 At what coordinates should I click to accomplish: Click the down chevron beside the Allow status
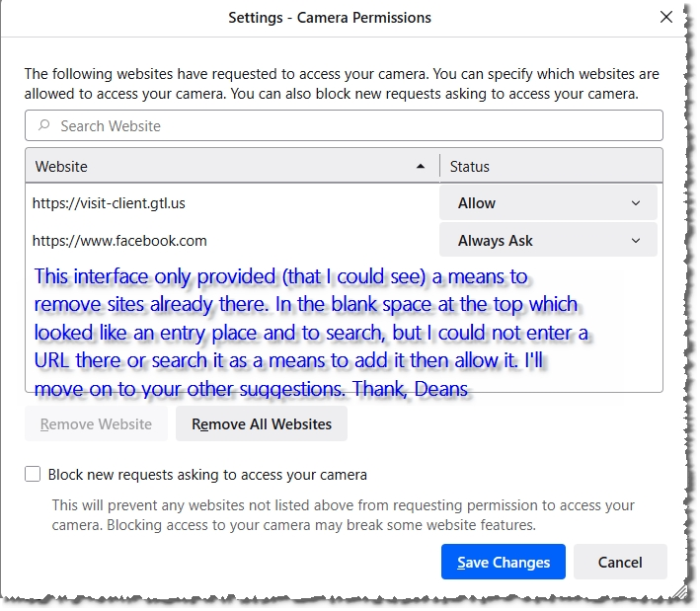tap(635, 203)
